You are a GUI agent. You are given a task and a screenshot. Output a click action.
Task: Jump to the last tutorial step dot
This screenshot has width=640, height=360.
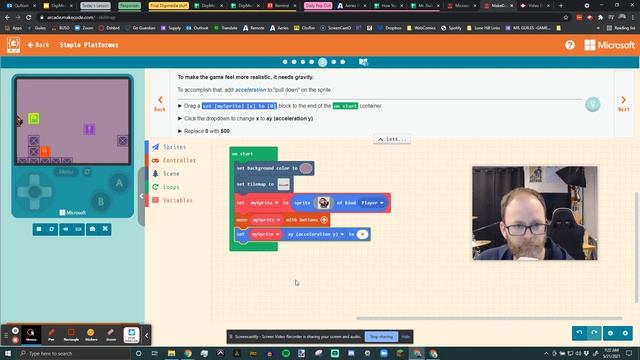343,62
